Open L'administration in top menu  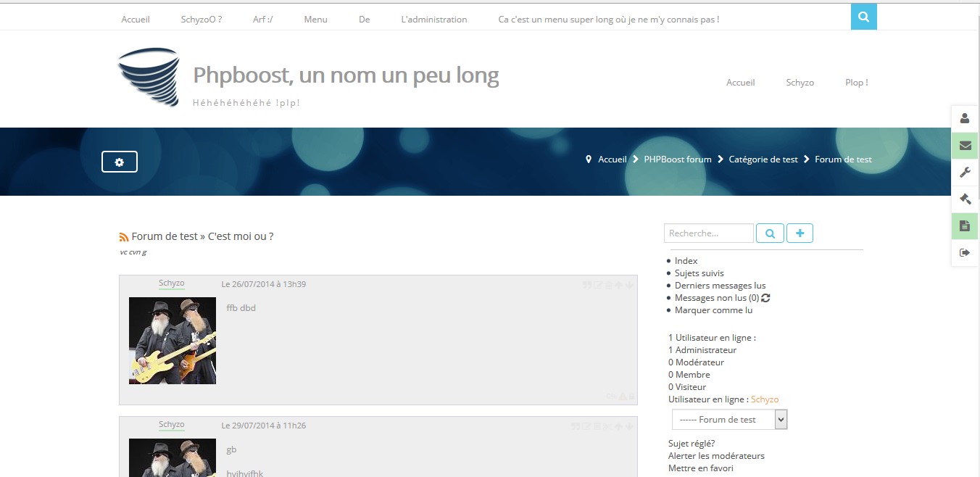pos(434,20)
